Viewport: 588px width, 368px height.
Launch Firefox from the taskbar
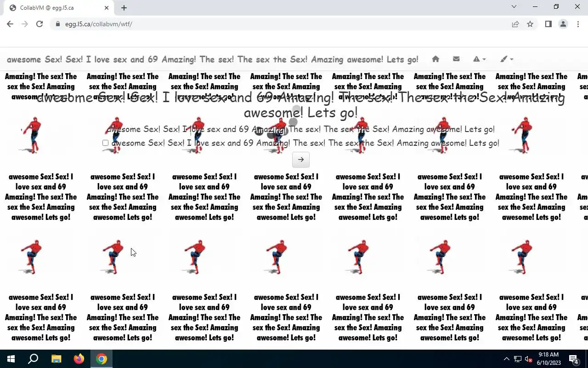79,359
